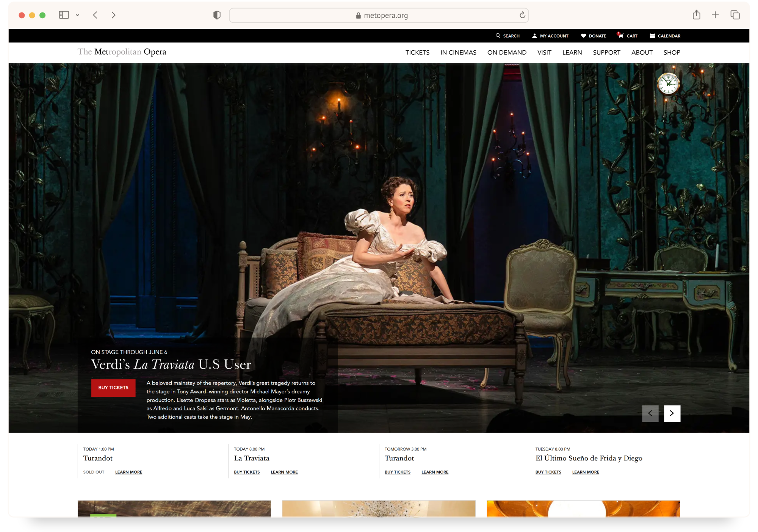Click the SOLD OUT label under Turandot
Viewport: 758px width, 532px height.
94,472
